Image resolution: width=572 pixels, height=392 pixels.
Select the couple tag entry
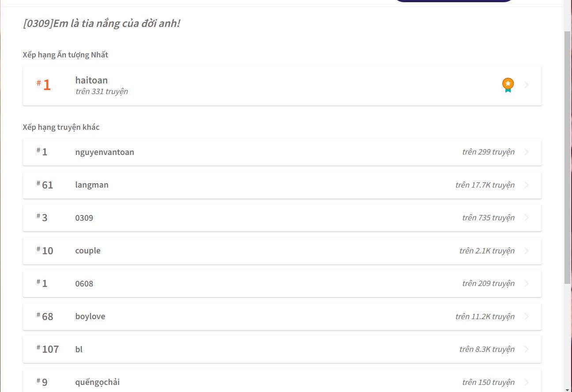pyautogui.click(x=282, y=251)
